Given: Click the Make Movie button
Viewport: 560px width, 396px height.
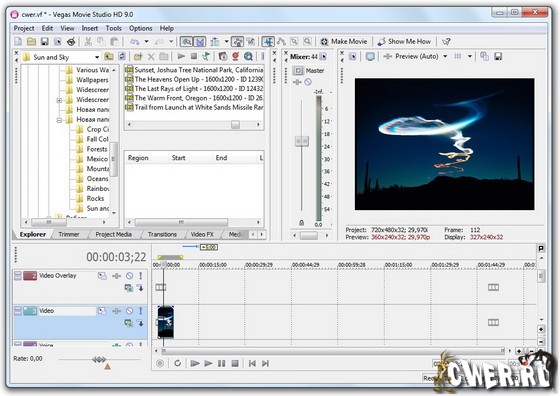Looking at the screenshot, I should point(344,42).
